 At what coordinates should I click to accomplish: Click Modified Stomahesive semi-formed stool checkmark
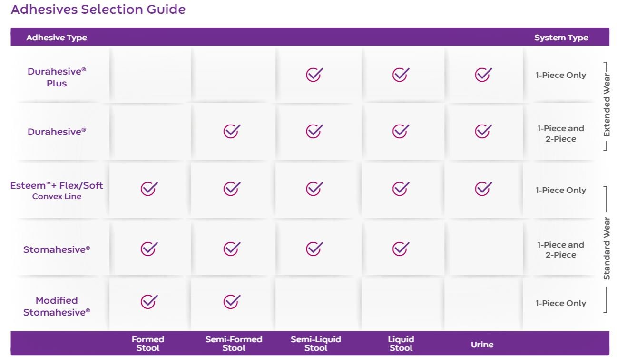click(232, 301)
